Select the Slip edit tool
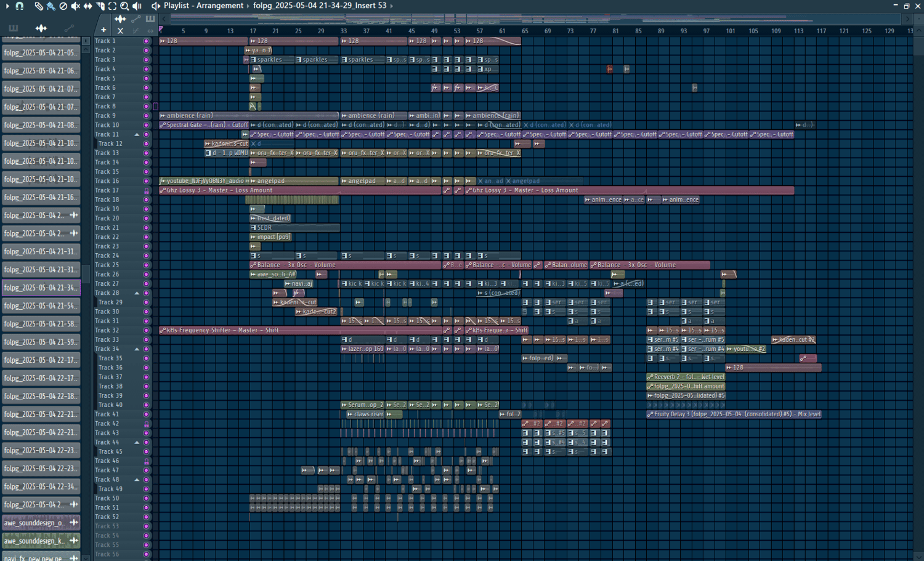Image resolution: width=924 pixels, height=561 pixels. click(87, 6)
